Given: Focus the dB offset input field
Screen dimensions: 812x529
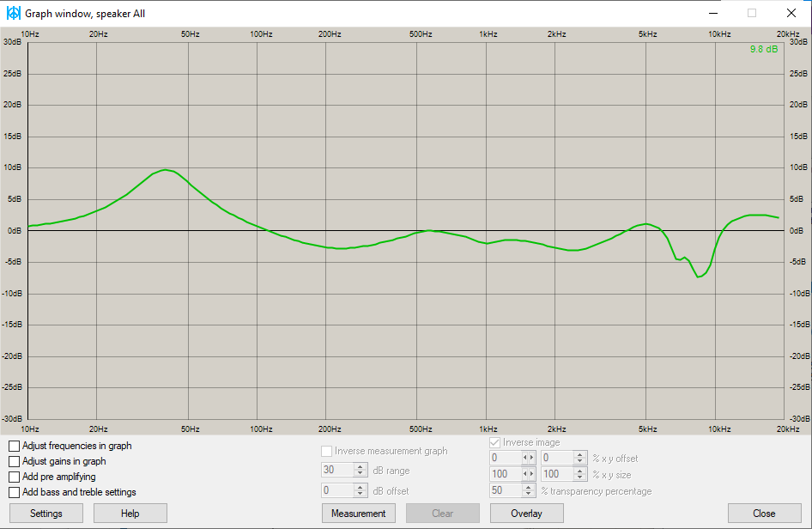Looking at the screenshot, I should 338,490.
